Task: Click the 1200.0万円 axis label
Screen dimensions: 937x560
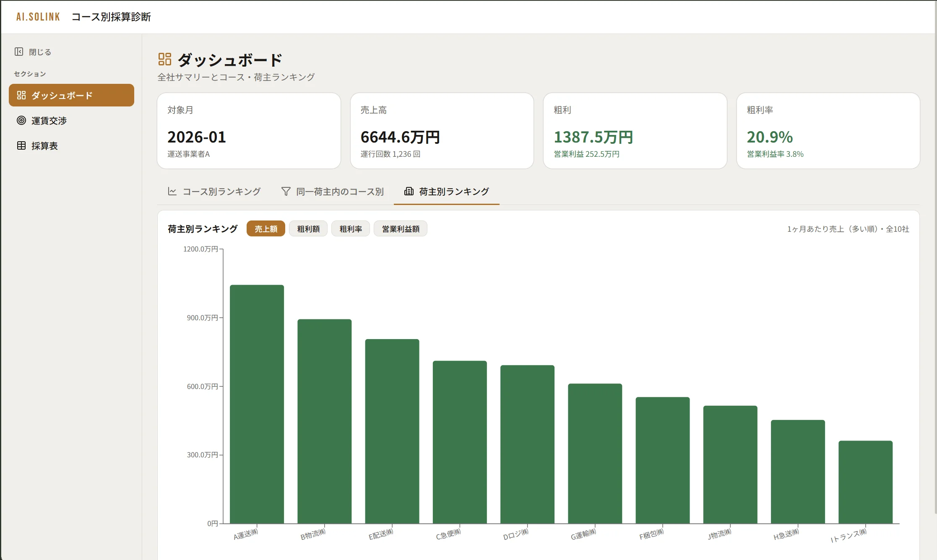Action: 200,249
